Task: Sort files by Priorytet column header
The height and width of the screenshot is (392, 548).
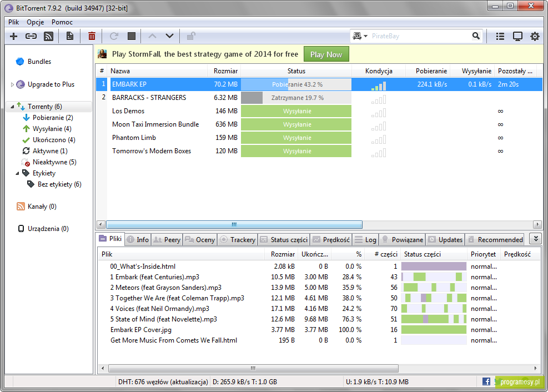Action: (x=484, y=254)
